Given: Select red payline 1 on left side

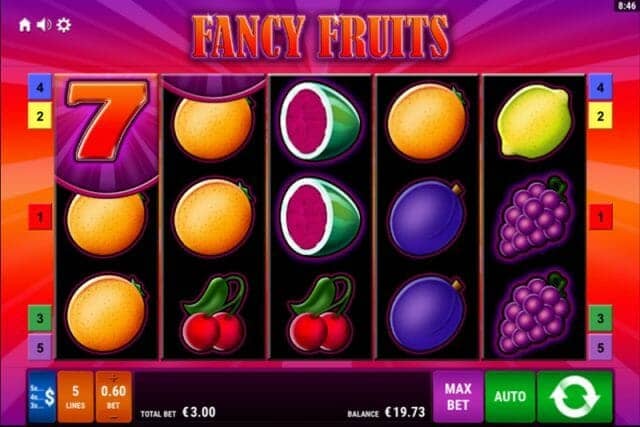Looking at the screenshot, I should point(40,217).
